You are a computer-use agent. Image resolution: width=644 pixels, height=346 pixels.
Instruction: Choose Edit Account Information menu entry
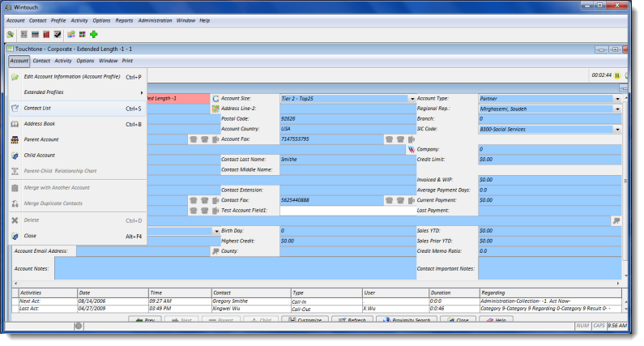[78, 77]
